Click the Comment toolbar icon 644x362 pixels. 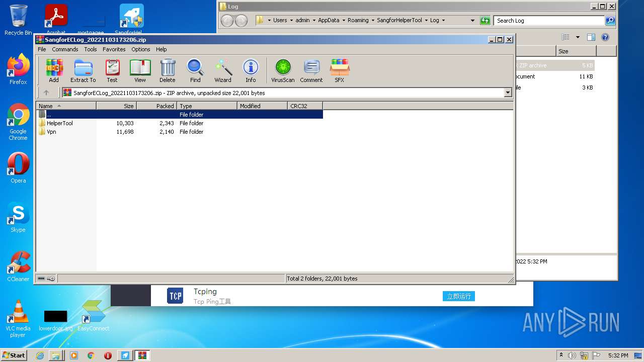click(311, 71)
